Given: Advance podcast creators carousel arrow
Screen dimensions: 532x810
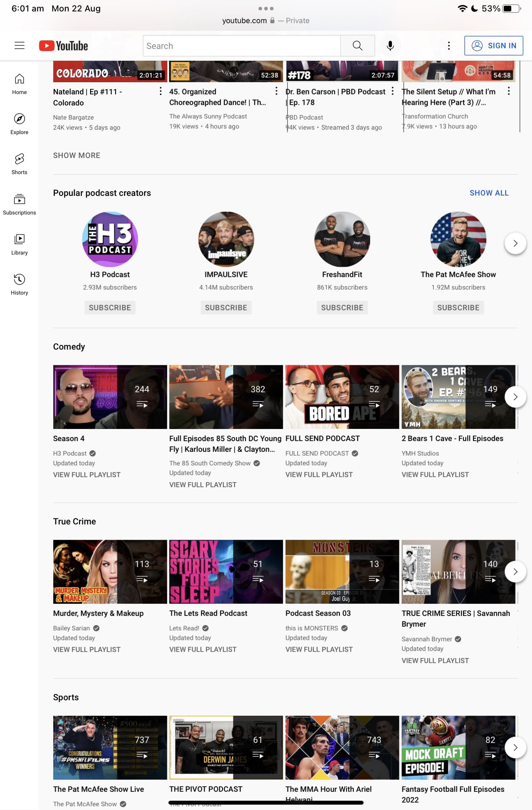Looking at the screenshot, I should coord(515,243).
